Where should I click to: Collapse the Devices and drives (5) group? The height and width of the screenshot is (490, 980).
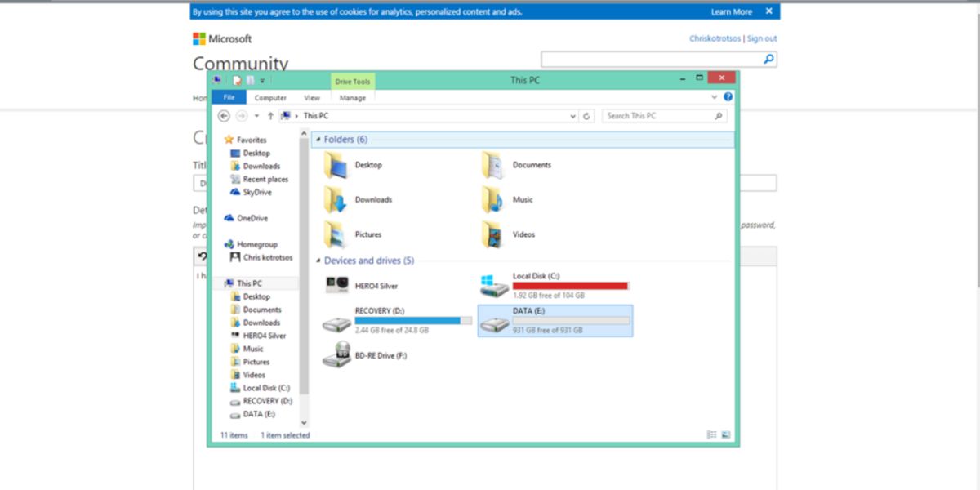coord(318,261)
